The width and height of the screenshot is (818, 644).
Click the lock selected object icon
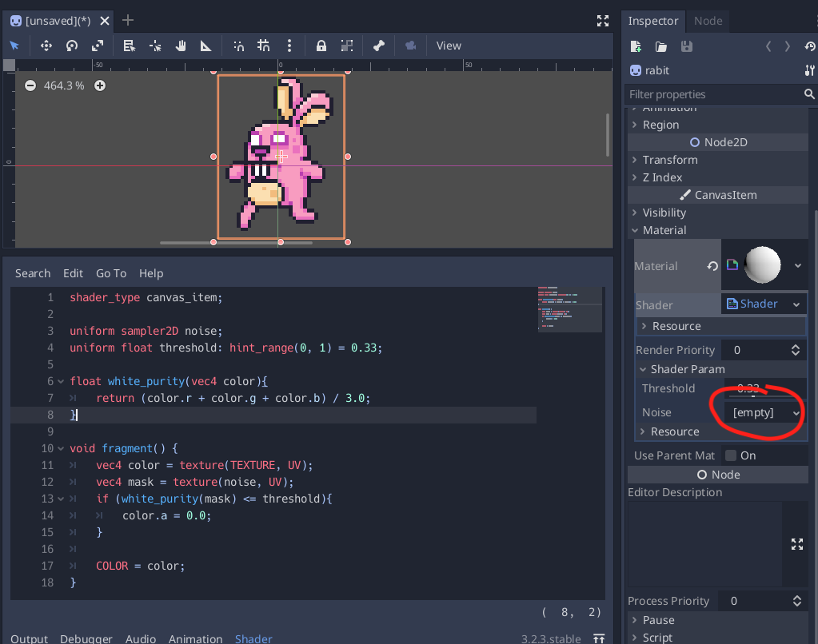pyautogui.click(x=321, y=46)
